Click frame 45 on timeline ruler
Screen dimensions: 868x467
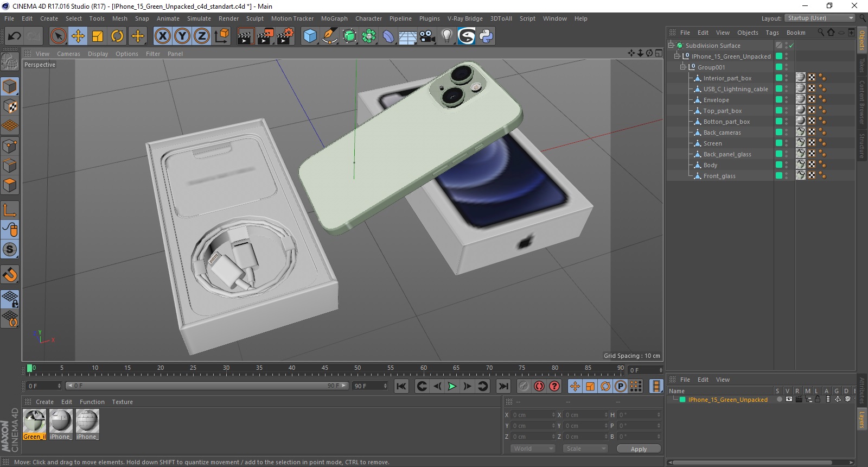coord(324,369)
